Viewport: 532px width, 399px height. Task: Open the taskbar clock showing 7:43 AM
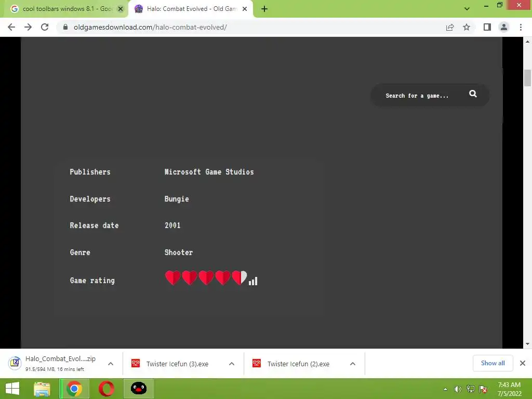pos(509,389)
